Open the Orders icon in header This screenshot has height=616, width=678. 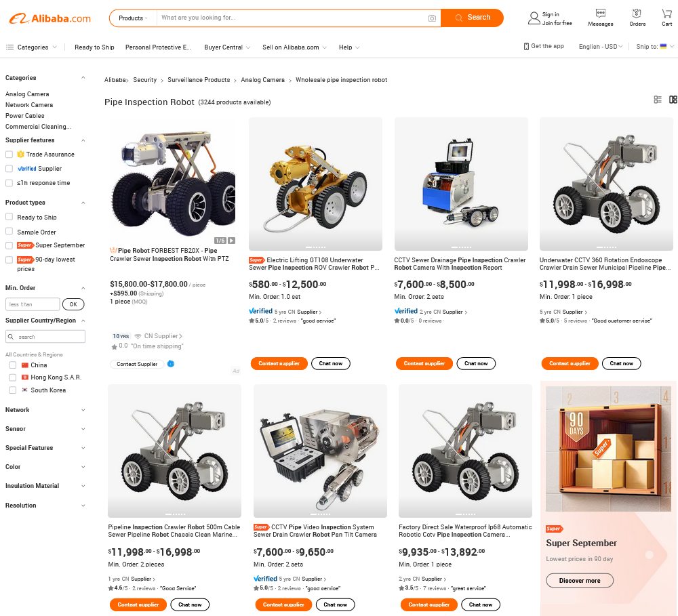click(x=637, y=14)
